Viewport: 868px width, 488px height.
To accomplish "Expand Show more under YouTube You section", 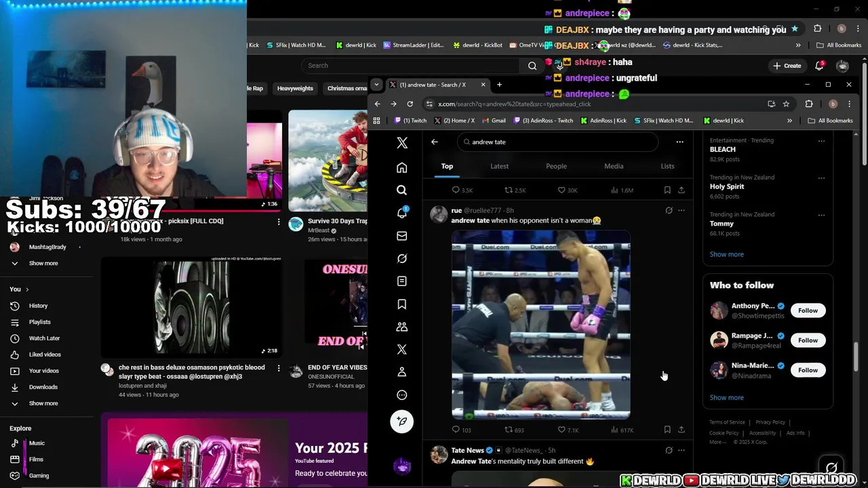I will (x=43, y=403).
